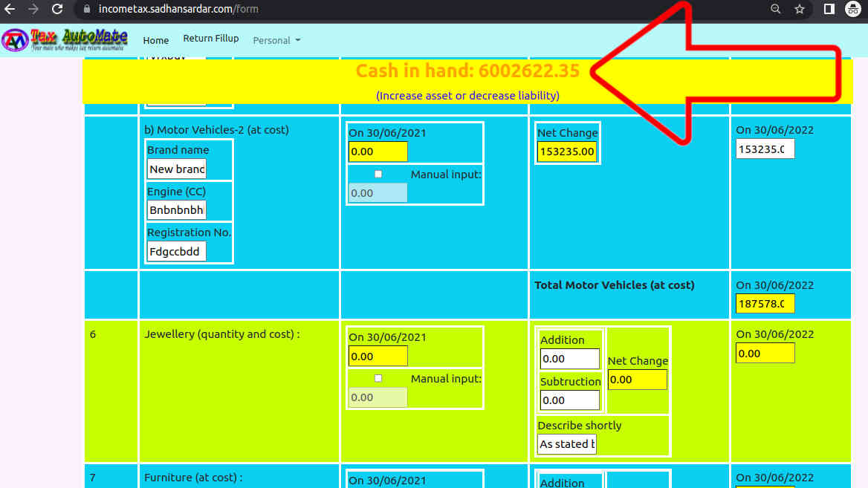
Task: Click the browser forward arrow
Action: [33, 10]
